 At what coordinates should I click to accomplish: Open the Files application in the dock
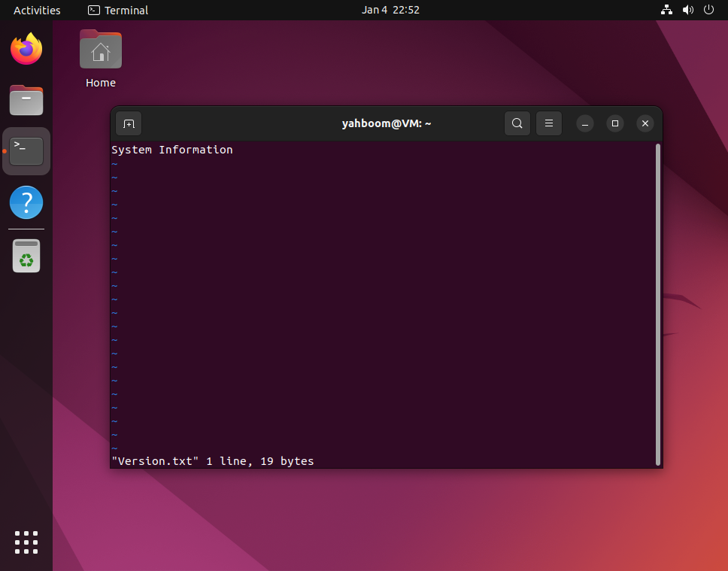(x=26, y=100)
